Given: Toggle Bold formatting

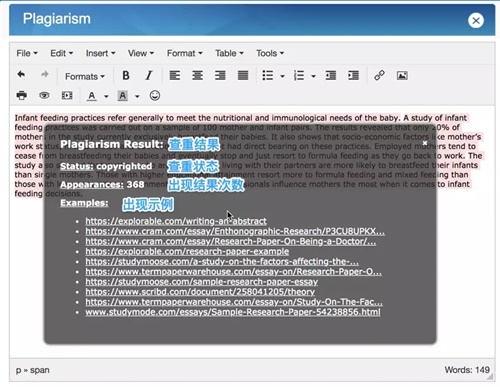Looking at the screenshot, I should pos(126,76).
